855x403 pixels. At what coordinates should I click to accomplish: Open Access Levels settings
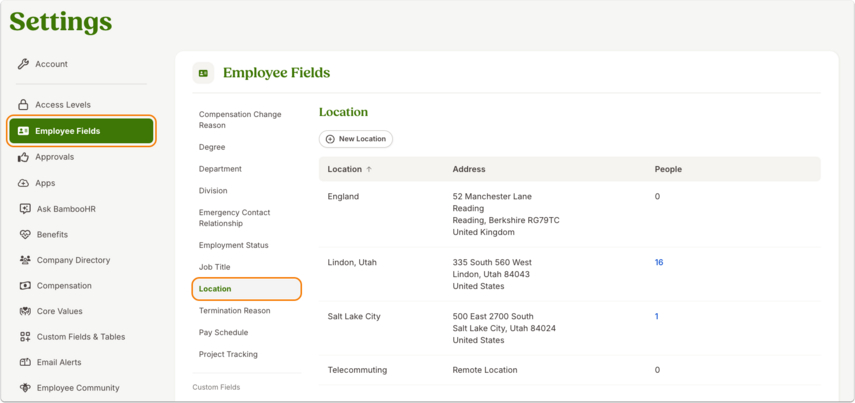63,105
